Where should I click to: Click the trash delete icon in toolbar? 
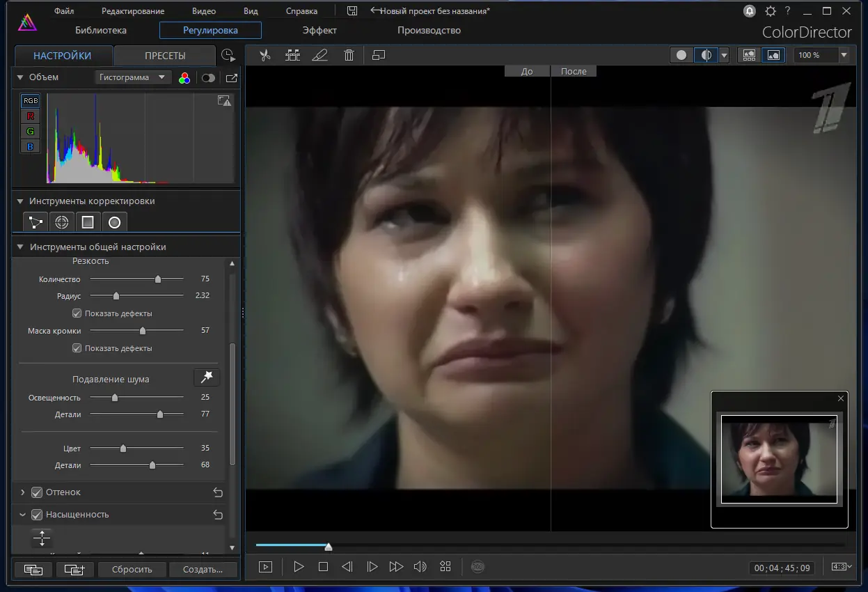(349, 56)
